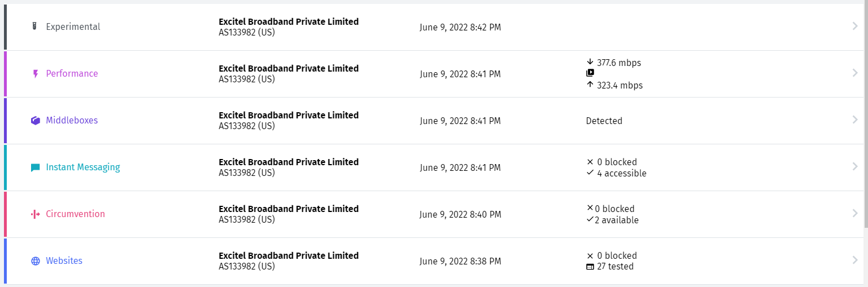Screen dimensions: 868x287
Task: Open Instant Messaging details via chevron
Action: click(x=855, y=166)
